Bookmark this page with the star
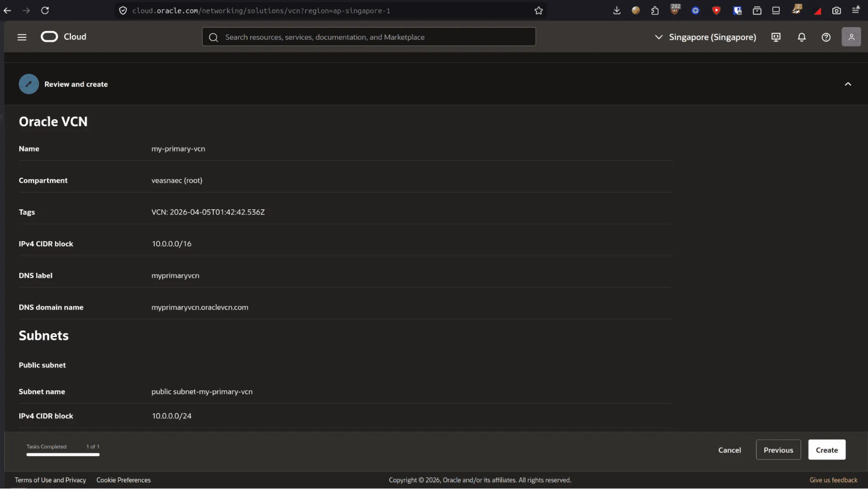The width and height of the screenshot is (868, 489). click(538, 10)
